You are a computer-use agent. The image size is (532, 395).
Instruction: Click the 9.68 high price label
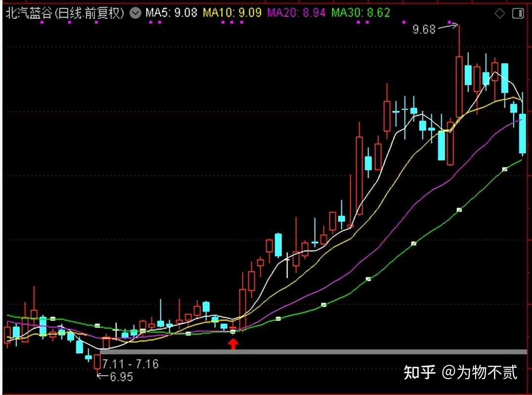pos(424,30)
